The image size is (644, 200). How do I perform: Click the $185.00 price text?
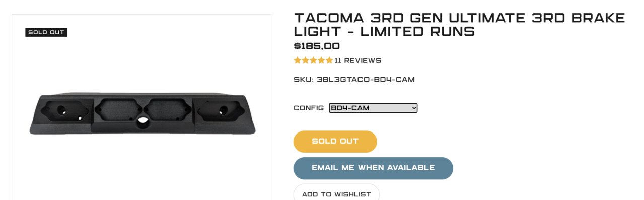[317, 46]
